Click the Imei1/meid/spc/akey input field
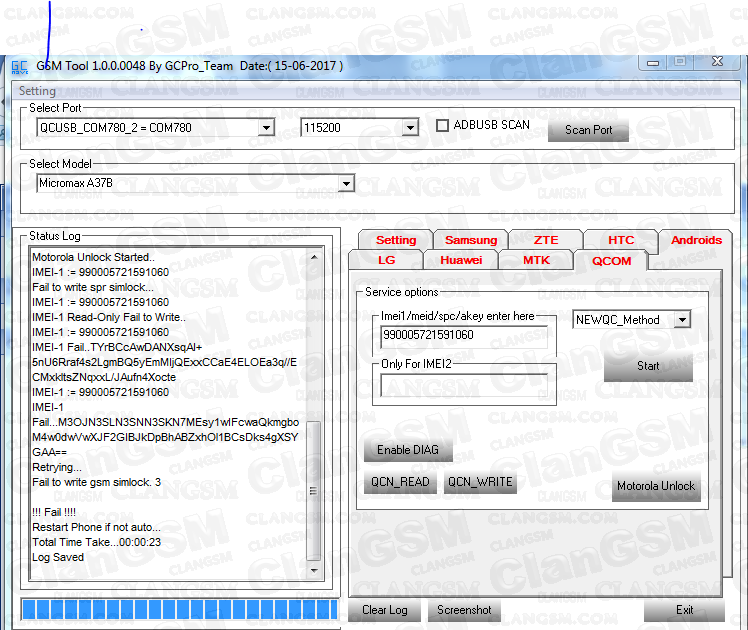The width and height of the screenshot is (748, 630). point(464,335)
